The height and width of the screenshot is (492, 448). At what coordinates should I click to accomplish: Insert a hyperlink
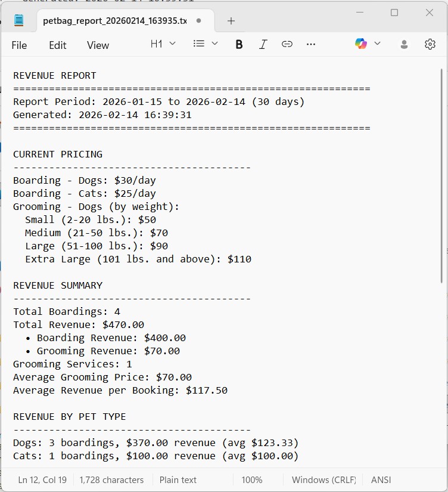point(287,44)
